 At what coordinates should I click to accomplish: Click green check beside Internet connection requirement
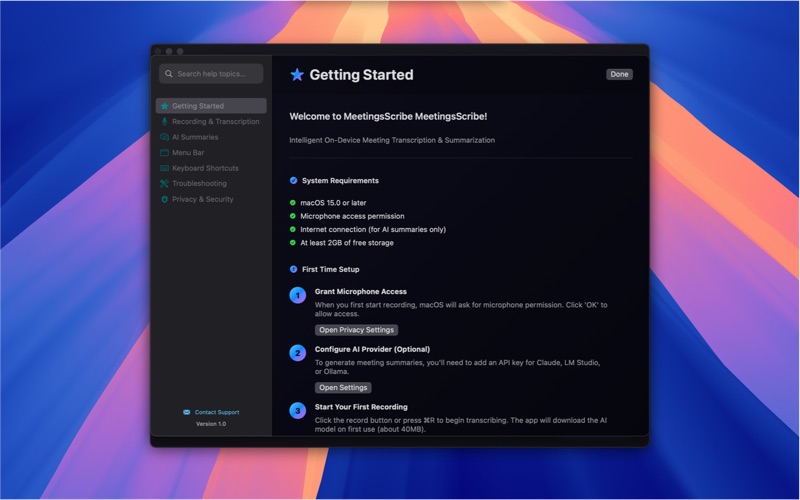coord(293,230)
